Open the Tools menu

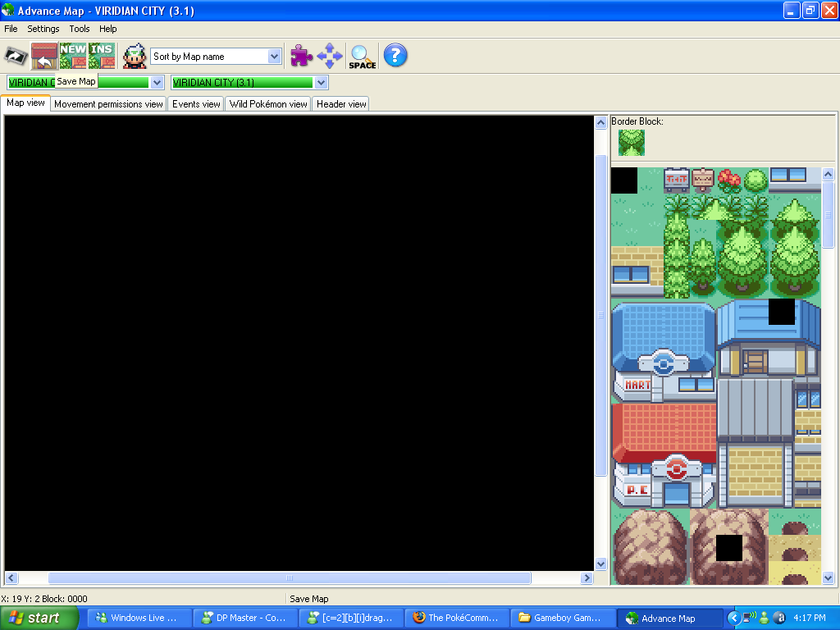point(80,29)
